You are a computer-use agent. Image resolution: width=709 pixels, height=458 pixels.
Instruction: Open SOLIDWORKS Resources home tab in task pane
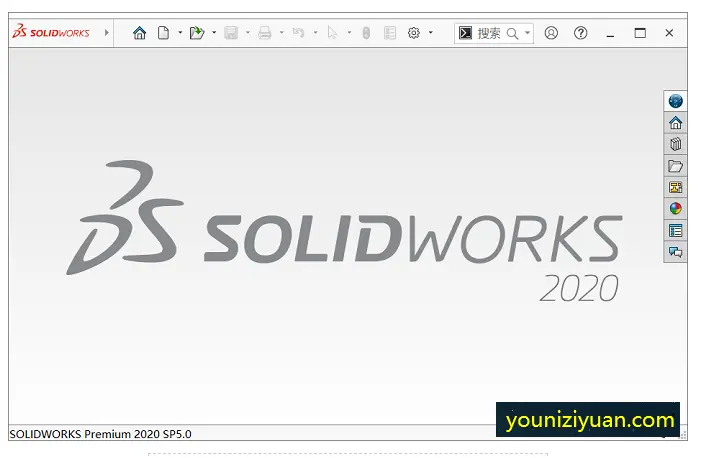[x=675, y=123]
